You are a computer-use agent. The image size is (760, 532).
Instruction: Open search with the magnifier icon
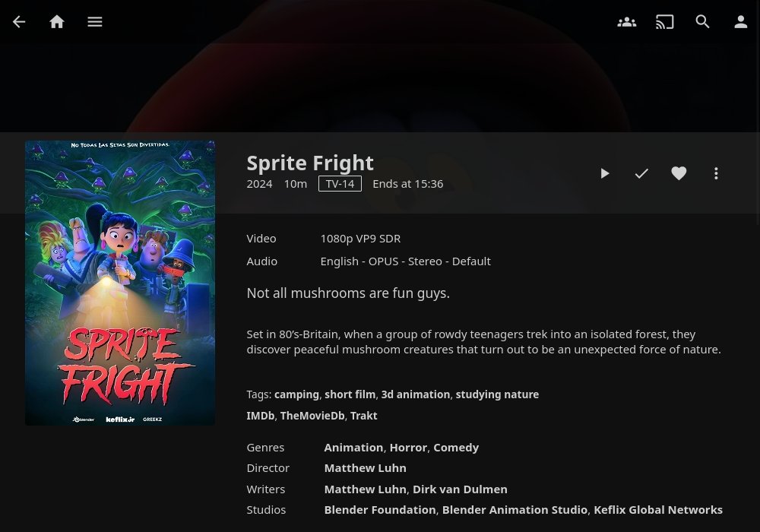tap(703, 22)
